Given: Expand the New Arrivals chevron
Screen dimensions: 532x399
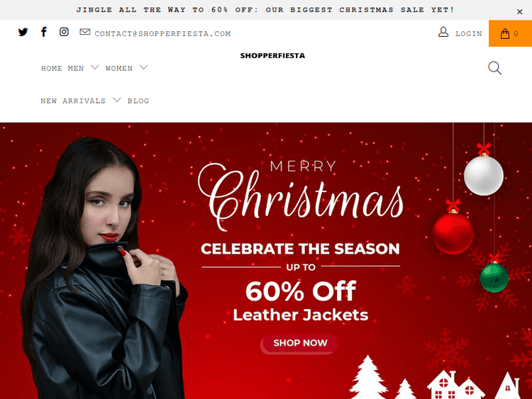Looking at the screenshot, I should click(x=117, y=100).
